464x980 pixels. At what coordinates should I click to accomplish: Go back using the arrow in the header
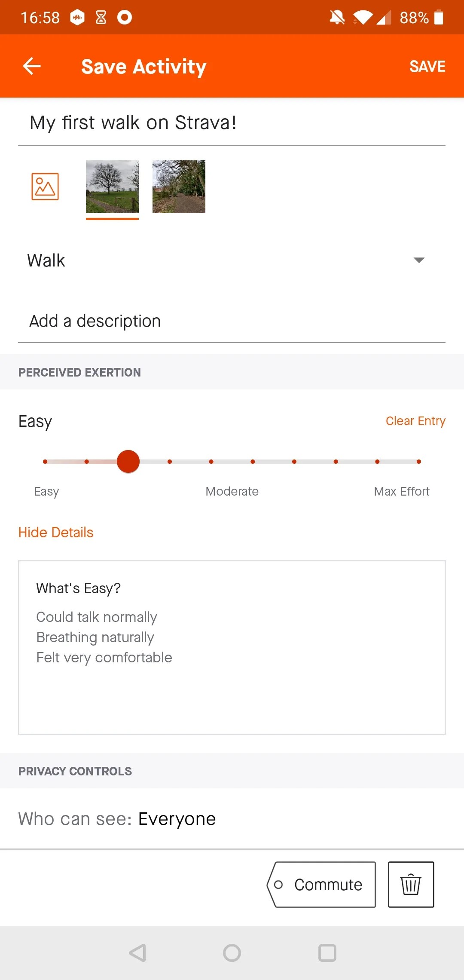(31, 66)
